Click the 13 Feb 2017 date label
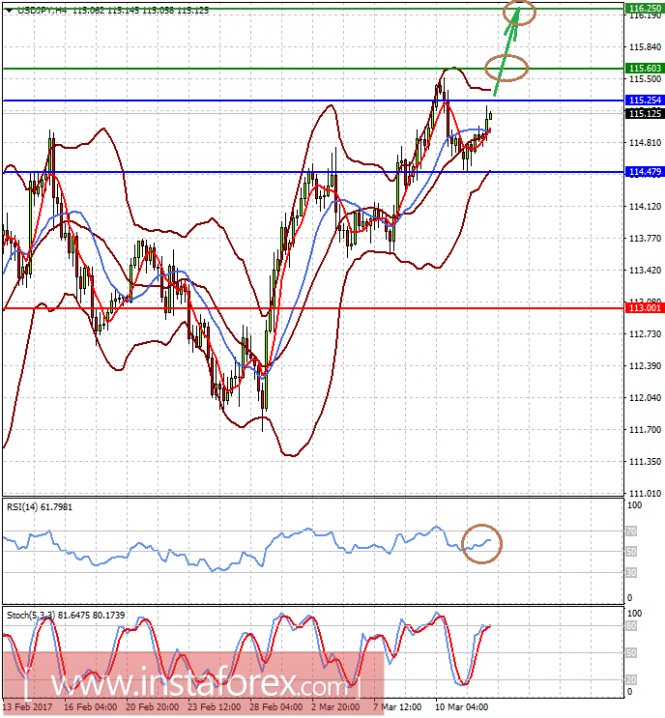The image size is (665, 718). 28,707
